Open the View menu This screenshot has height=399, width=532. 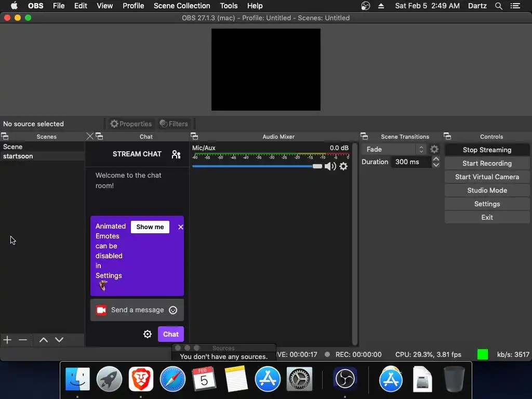104,6
